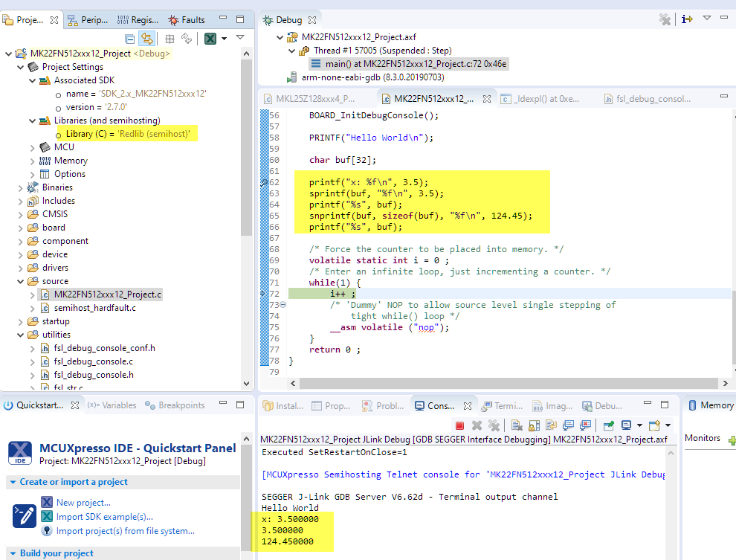Click the Binaries node icon
Viewport: 736px width, 560px height.
click(33, 187)
